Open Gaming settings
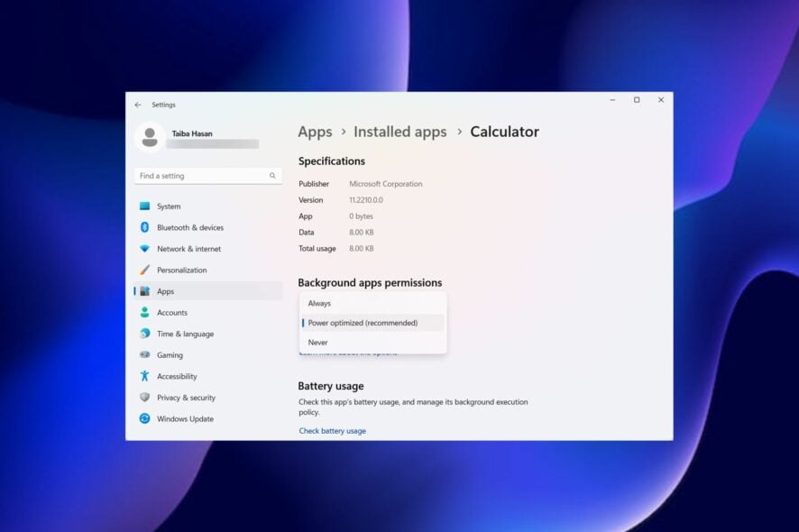 click(x=170, y=354)
